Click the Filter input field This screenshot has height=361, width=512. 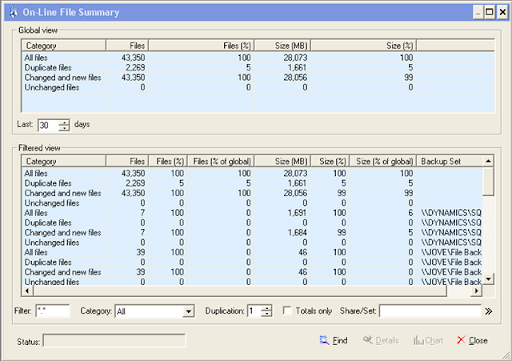click(53, 311)
